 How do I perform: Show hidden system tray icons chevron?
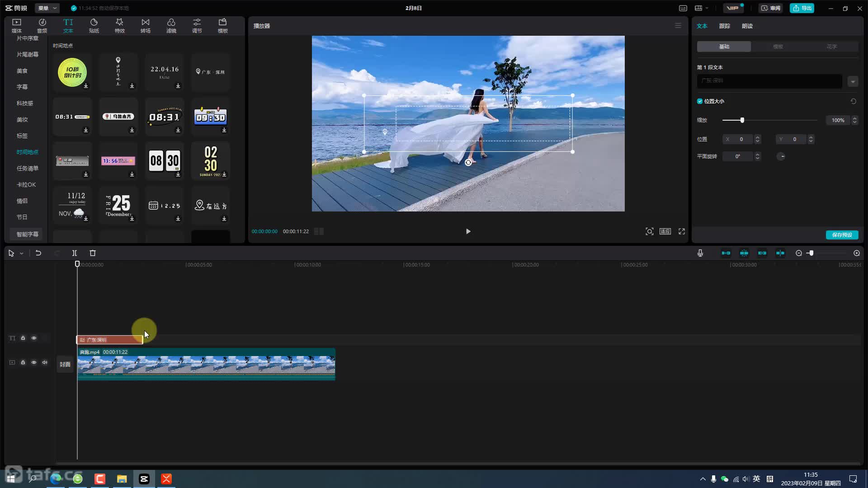pyautogui.click(x=703, y=479)
